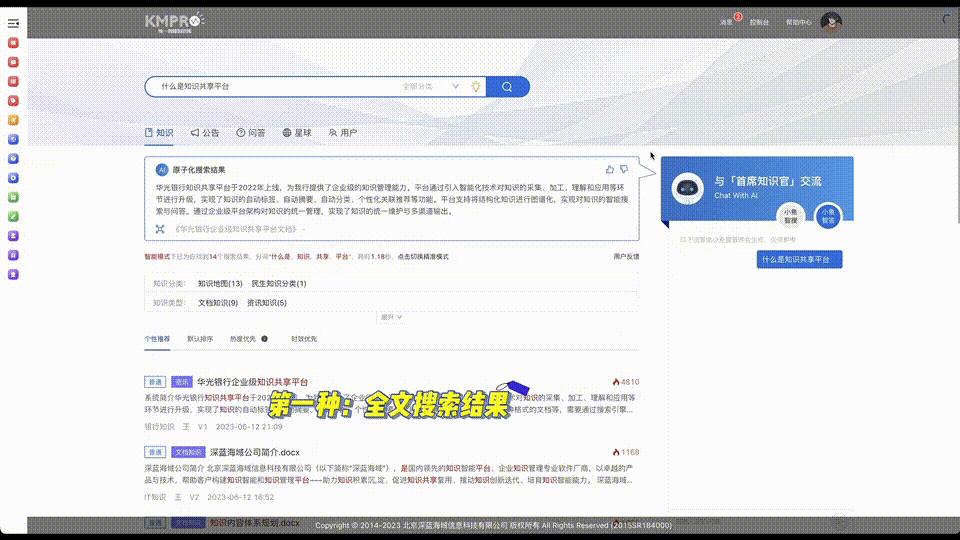Click the info icon next to 热度优先
The image size is (960, 540).
click(264, 339)
